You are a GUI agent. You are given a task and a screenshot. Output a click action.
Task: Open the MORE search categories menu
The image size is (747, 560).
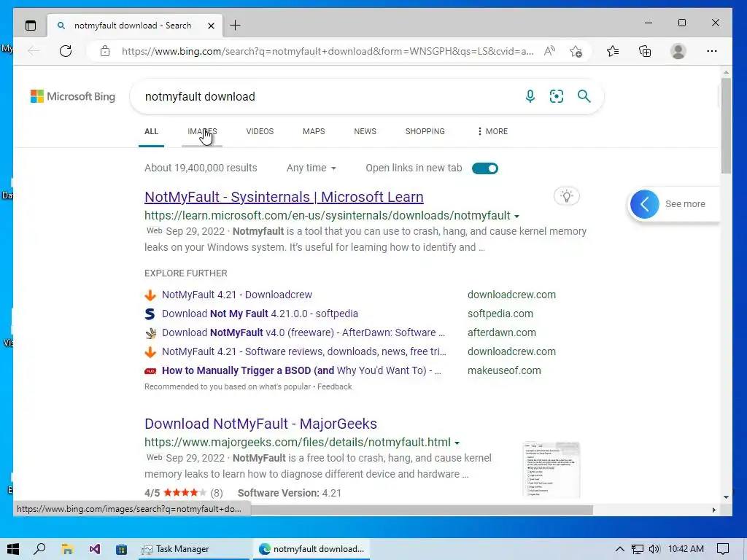click(492, 131)
